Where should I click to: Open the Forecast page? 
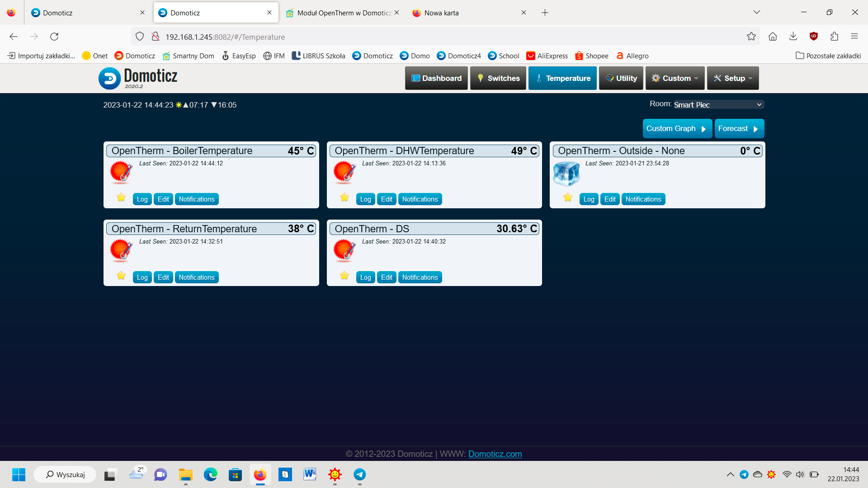(739, 129)
